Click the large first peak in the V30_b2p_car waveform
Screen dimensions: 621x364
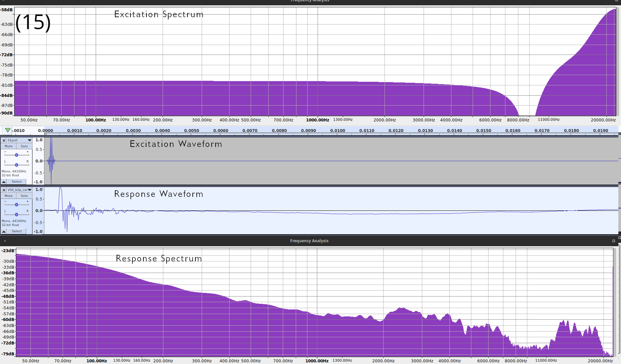pos(60,199)
